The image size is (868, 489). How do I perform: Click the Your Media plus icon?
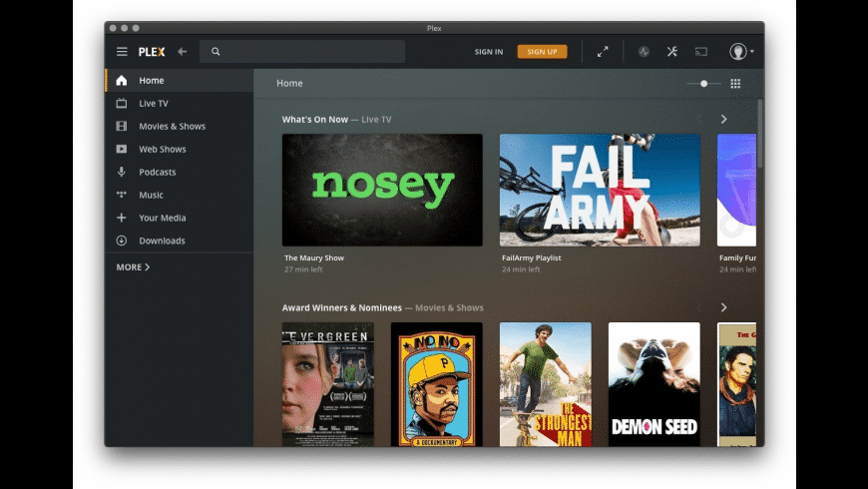(122, 218)
